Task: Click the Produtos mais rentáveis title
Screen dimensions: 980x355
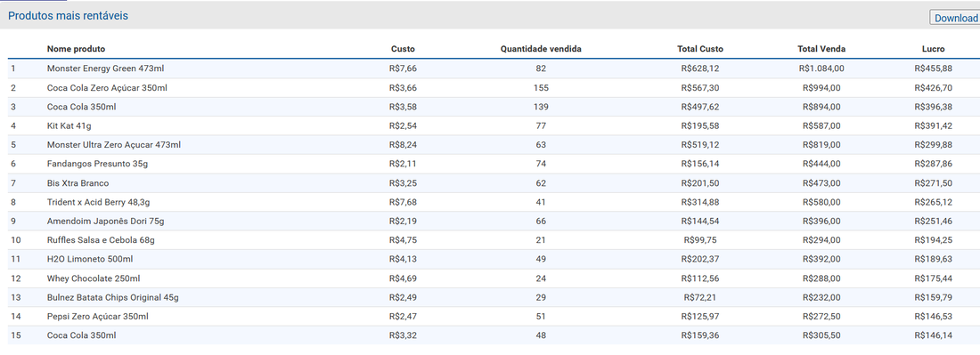Action: [68, 16]
